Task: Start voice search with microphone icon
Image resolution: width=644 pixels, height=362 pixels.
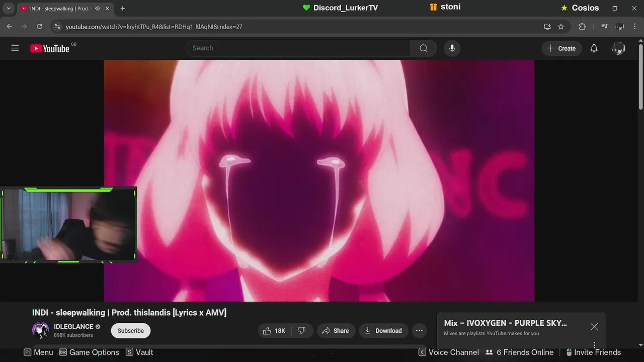Action: pos(452,48)
